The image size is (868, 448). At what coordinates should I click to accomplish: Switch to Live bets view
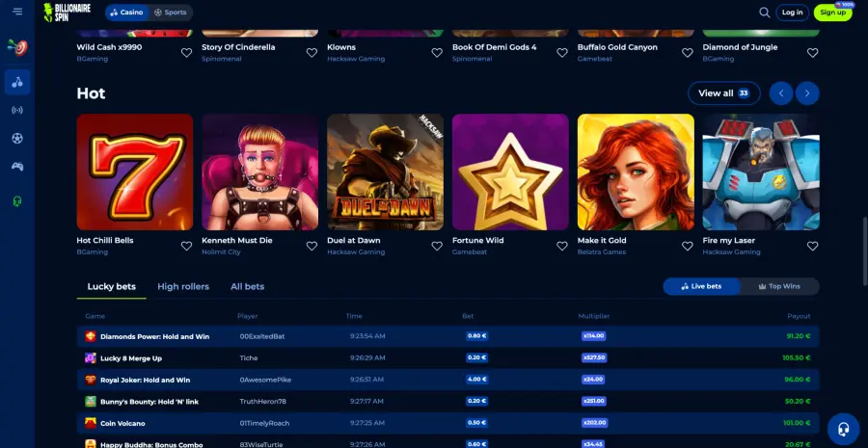(701, 286)
